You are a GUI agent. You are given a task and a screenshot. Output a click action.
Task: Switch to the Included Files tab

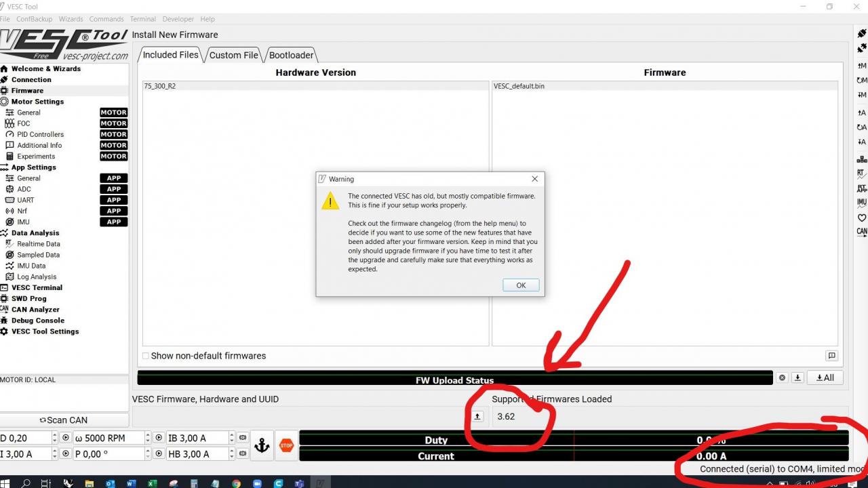point(171,55)
